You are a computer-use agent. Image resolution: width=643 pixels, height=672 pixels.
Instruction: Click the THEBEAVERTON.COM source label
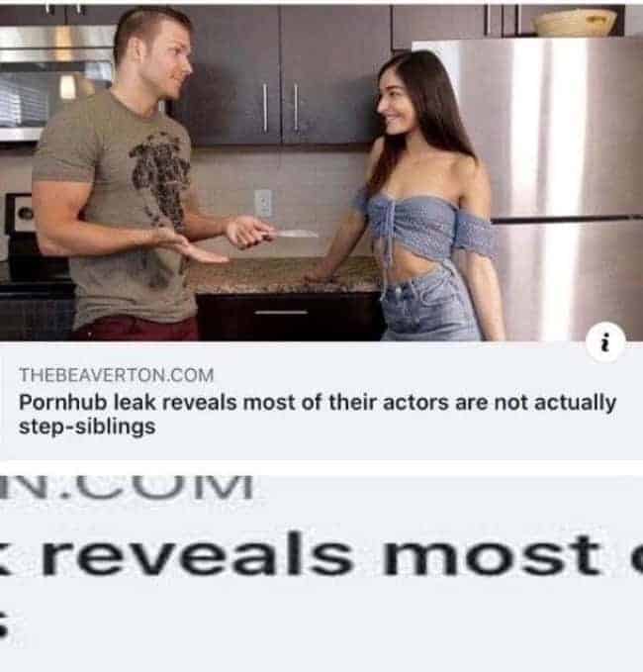coord(117,375)
